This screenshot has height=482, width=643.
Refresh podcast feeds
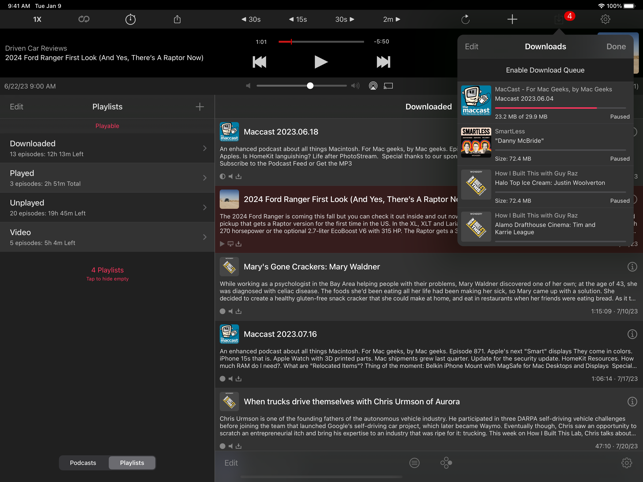tap(465, 19)
